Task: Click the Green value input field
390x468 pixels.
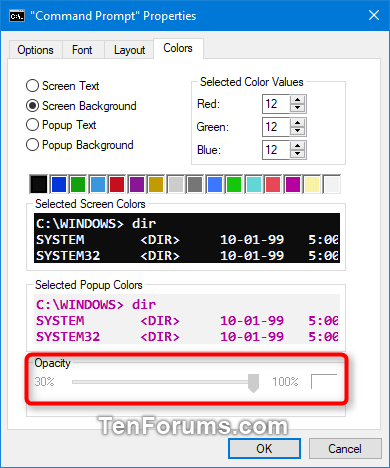Action: tap(276, 127)
